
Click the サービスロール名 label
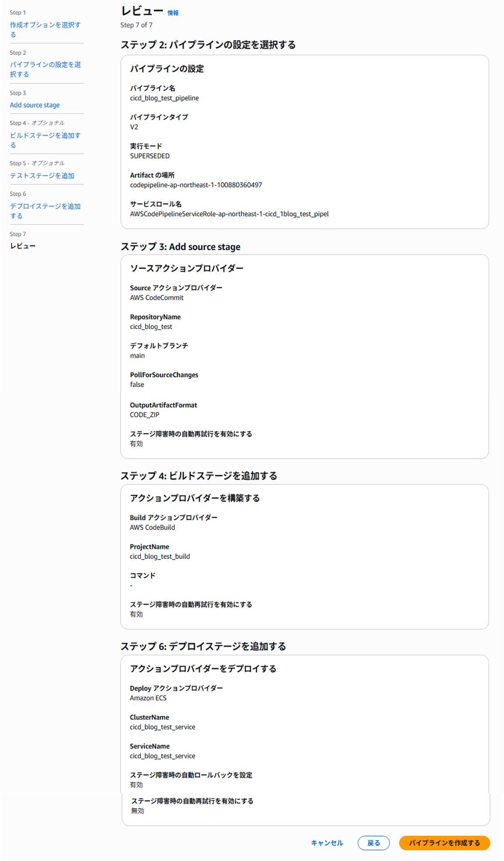pyautogui.click(x=155, y=204)
